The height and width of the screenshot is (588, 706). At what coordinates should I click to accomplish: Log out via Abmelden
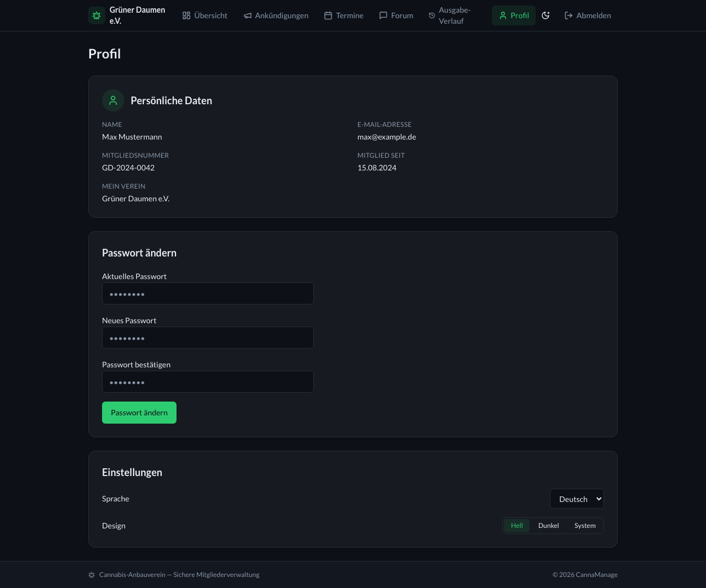587,15
